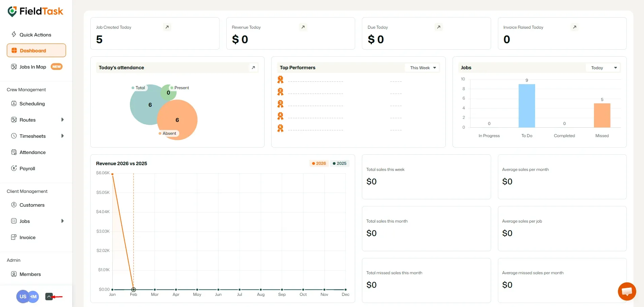Screen dimensions: 644x307
Task: Select the Dashboard menu item
Action: point(36,50)
